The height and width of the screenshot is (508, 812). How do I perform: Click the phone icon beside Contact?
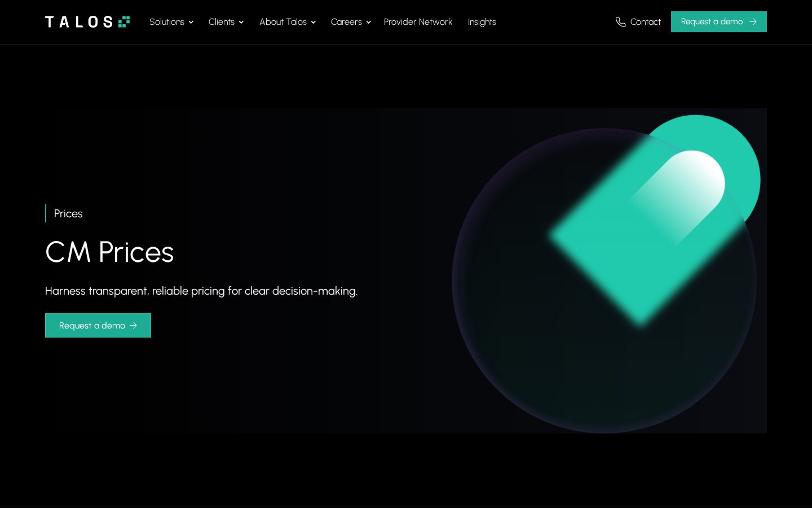click(620, 22)
